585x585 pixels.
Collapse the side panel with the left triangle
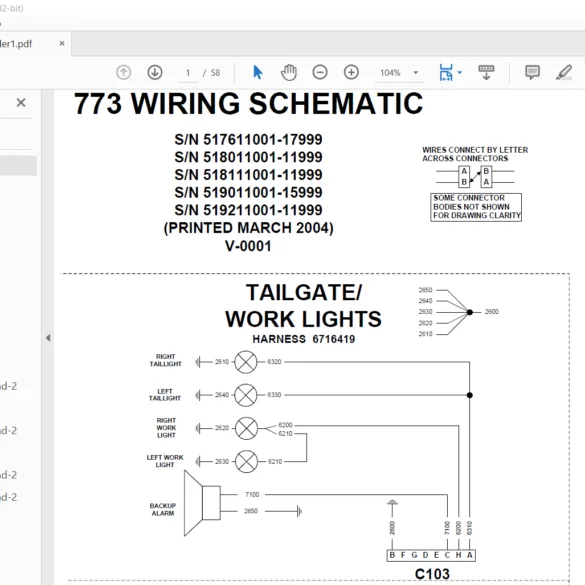[48, 338]
